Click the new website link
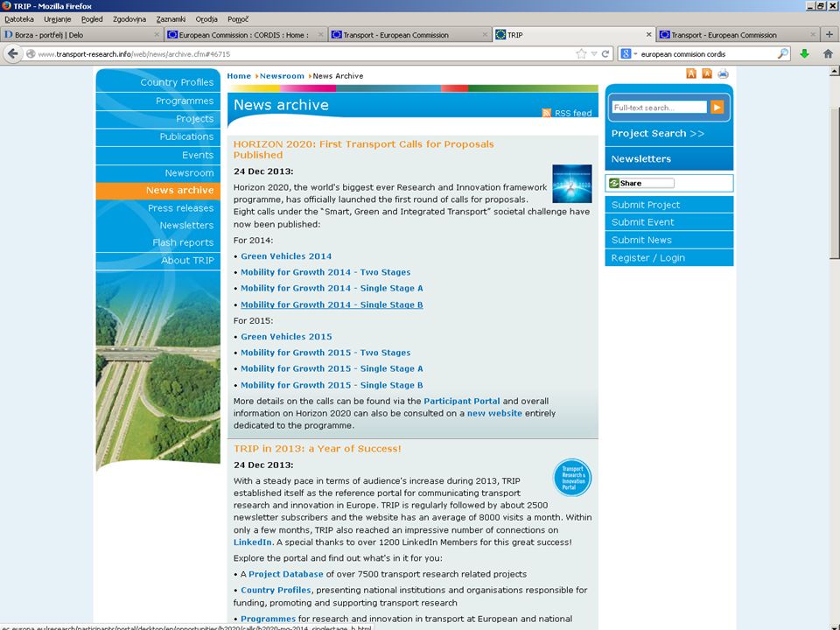The height and width of the screenshot is (630, 840). click(494, 413)
